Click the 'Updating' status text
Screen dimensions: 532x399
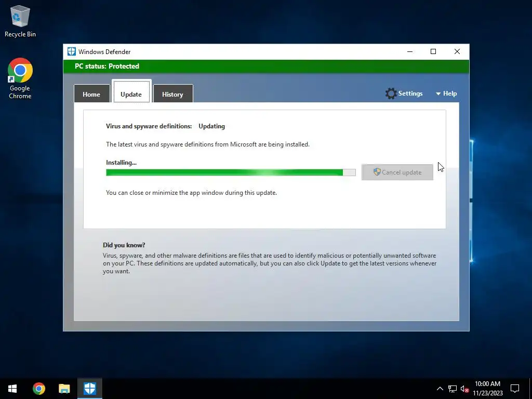point(212,126)
